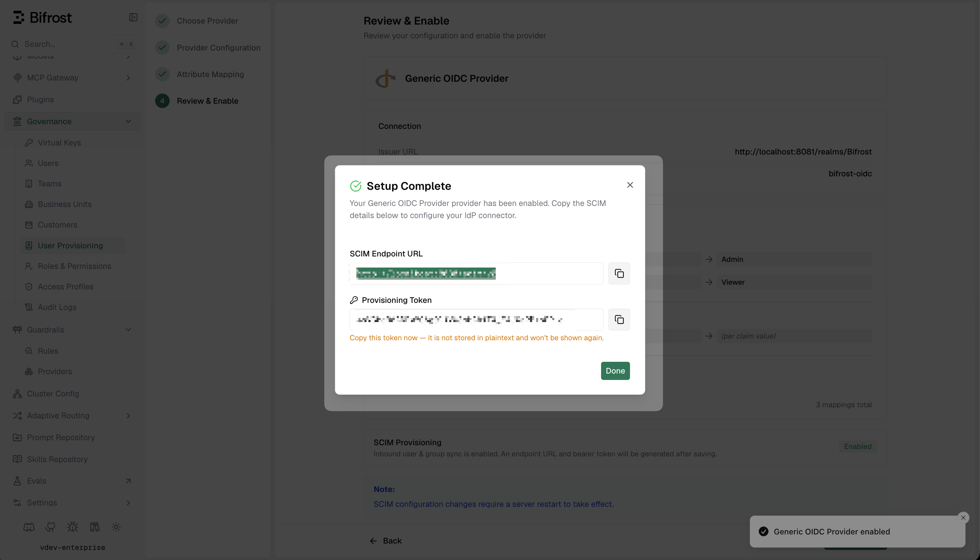Open Access Profiles

[73, 286]
